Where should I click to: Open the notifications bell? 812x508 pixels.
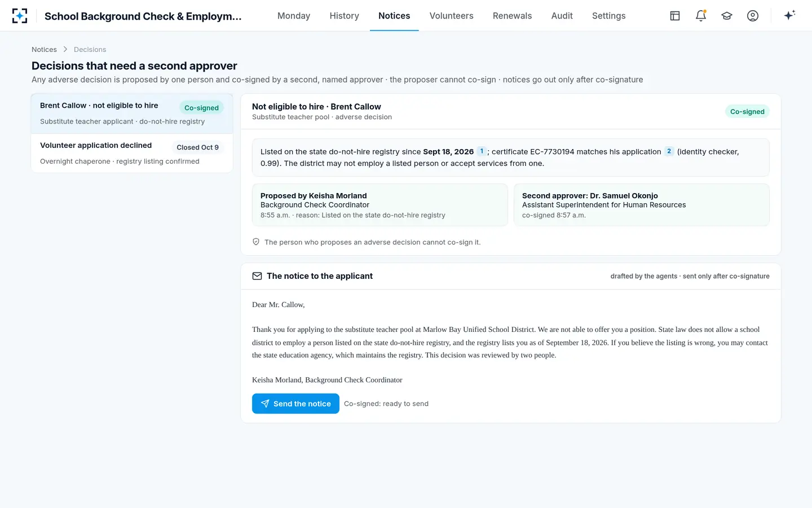click(x=701, y=16)
